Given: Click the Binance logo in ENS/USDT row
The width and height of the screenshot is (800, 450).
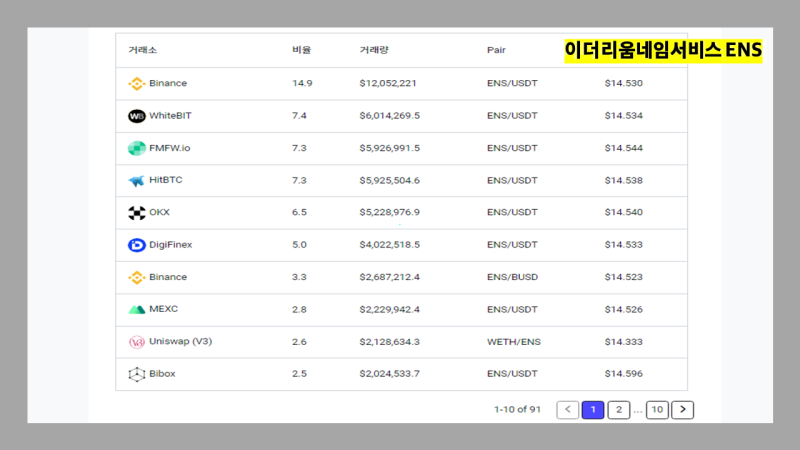Looking at the screenshot, I should [137, 83].
